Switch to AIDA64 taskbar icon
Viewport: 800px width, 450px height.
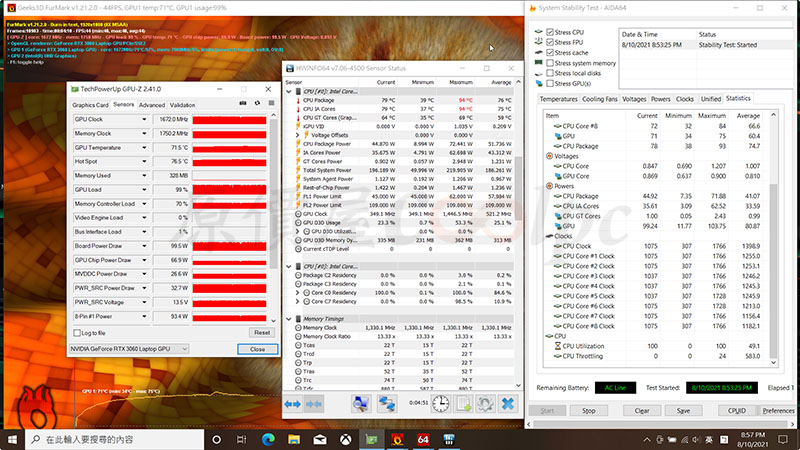(423, 439)
